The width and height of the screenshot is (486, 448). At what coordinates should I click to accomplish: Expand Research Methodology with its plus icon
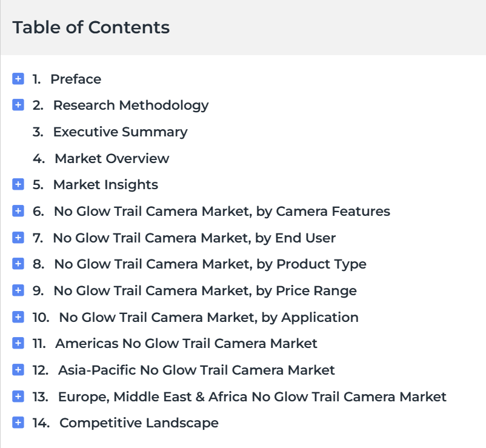point(18,105)
